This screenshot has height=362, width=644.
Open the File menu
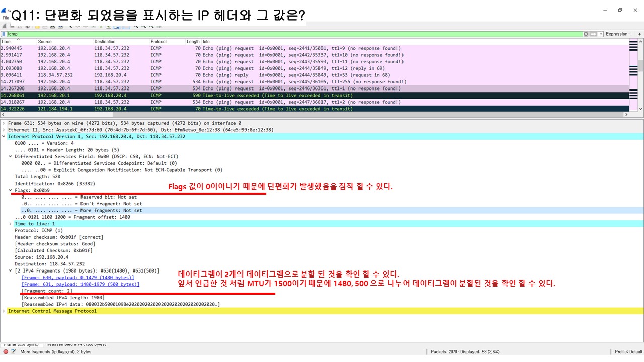[6, 18]
